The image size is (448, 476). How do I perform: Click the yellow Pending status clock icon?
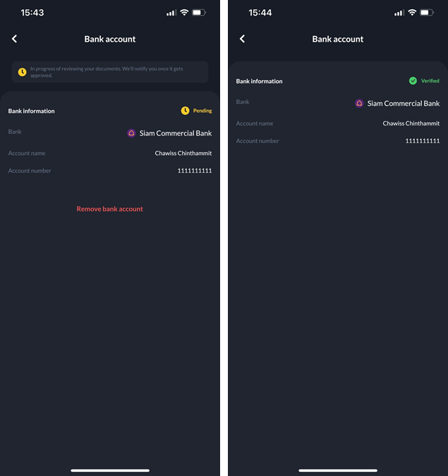(x=185, y=111)
